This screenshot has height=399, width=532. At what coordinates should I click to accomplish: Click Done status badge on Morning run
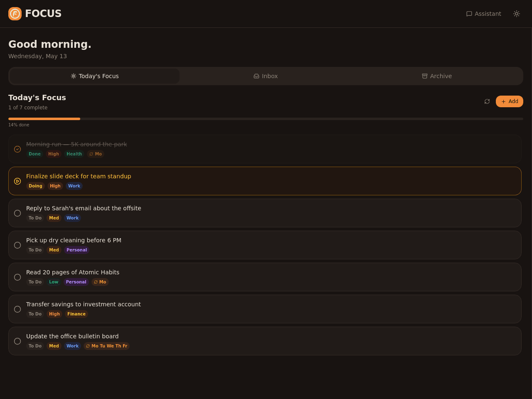pos(34,154)
